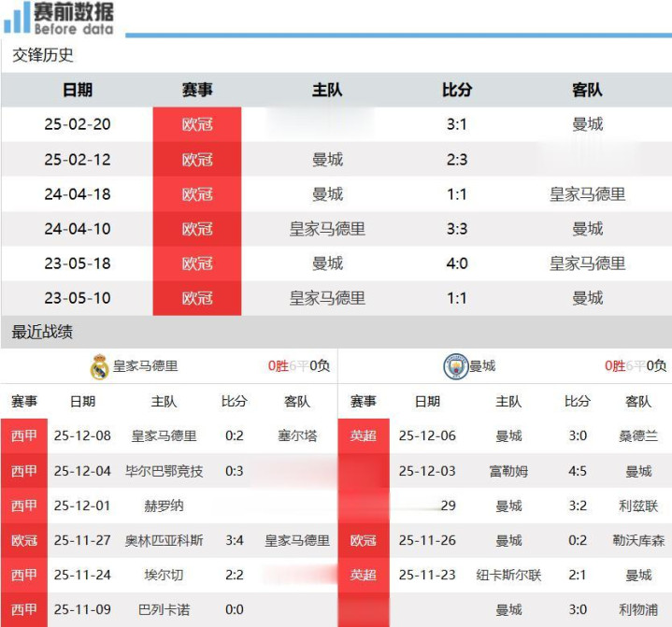Click home team 曼城 in the 25-02-12 row
The width and height of the screenshot is (672, 627).
[x=327, y=160]
